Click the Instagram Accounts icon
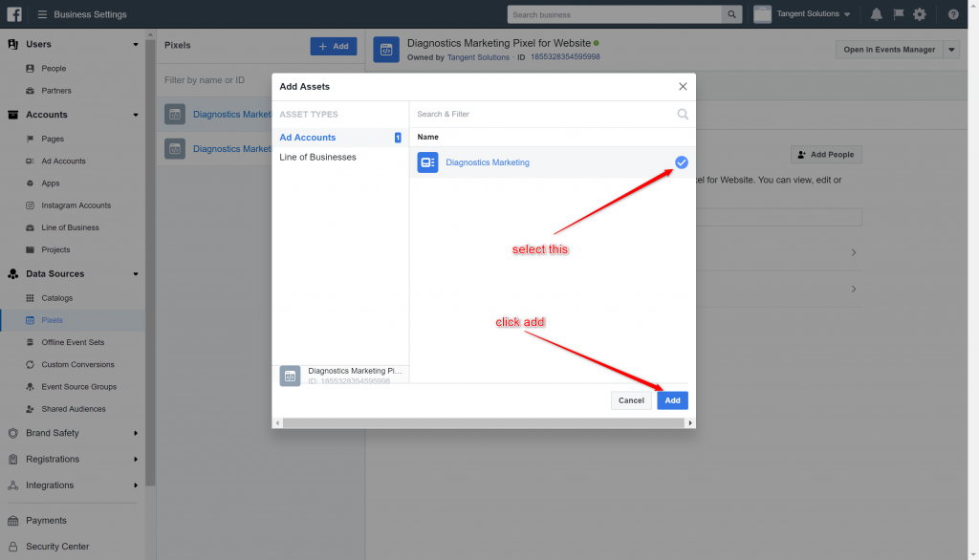Image resolution: width=979 pixels, height=560 pixels. point(30,205)
